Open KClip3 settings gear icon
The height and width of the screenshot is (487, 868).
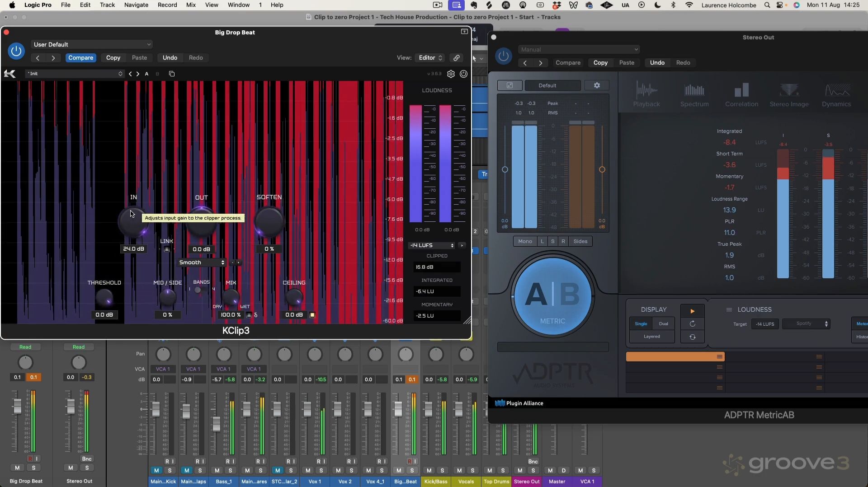coord(451,74)
